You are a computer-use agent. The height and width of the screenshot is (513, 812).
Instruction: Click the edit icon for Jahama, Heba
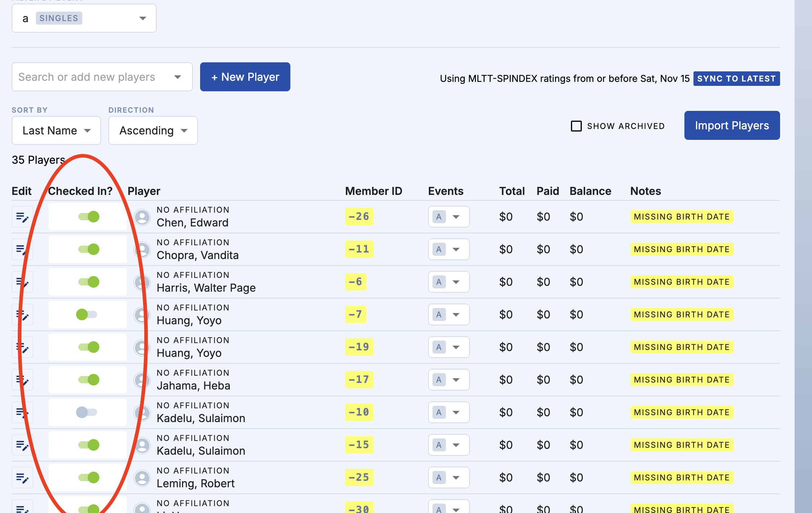pos(22,379)
